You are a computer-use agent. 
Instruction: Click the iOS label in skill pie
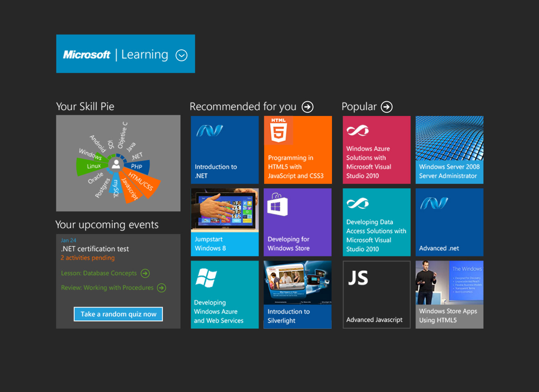111,145
